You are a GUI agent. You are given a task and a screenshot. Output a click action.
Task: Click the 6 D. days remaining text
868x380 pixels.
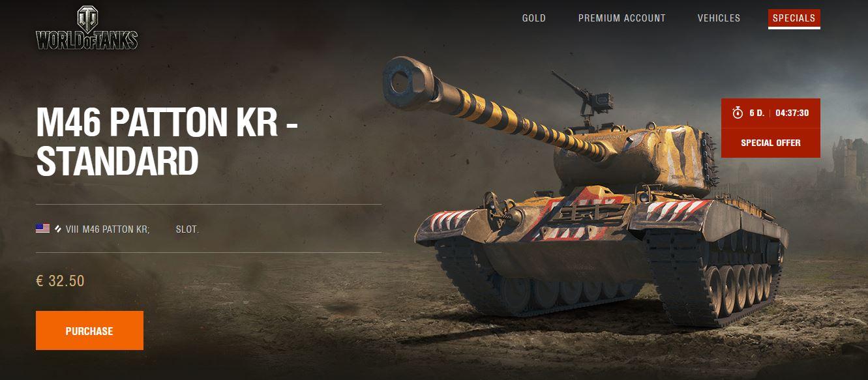pyautogui.click(x=756, y=113)
